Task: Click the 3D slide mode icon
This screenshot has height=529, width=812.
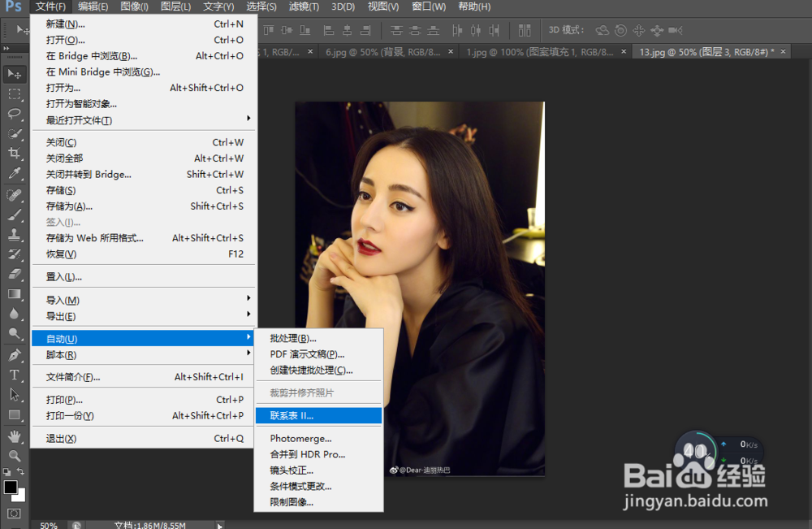Action: click(x=657, y=30)
